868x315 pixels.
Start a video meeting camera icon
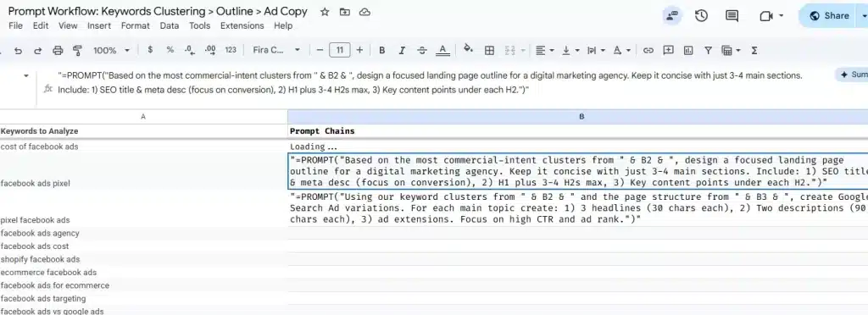[766, 16]
